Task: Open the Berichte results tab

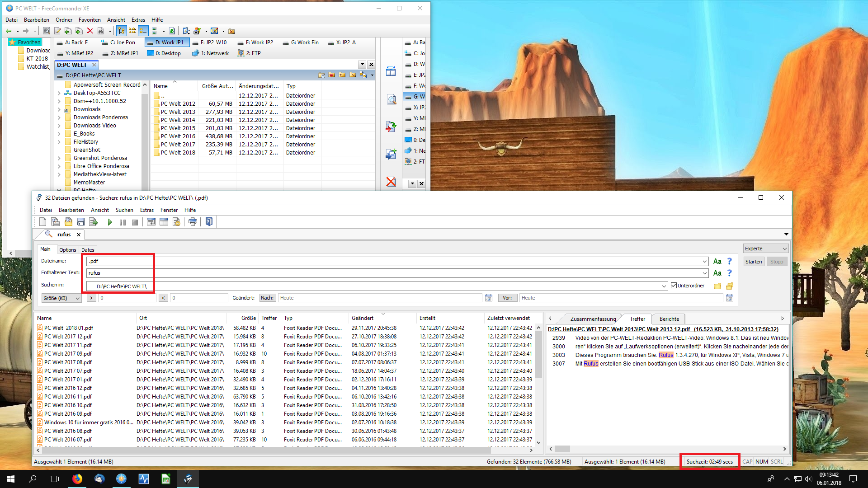Action: point(669,319)
